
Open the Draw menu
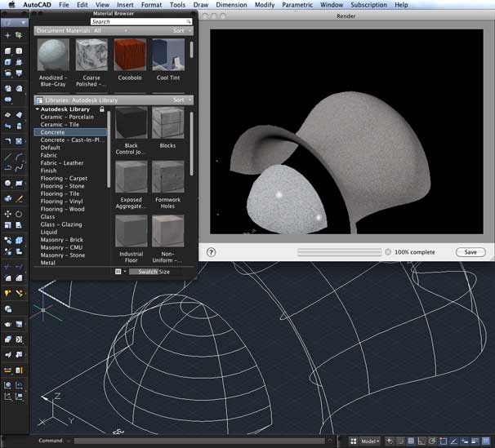pyautogui.click(x=201, y=5)
